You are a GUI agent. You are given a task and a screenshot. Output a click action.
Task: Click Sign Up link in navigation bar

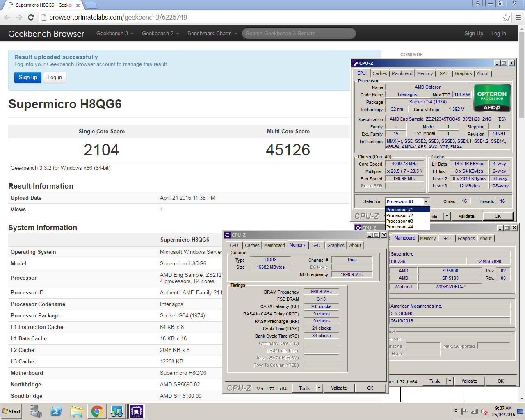point(474,33)
